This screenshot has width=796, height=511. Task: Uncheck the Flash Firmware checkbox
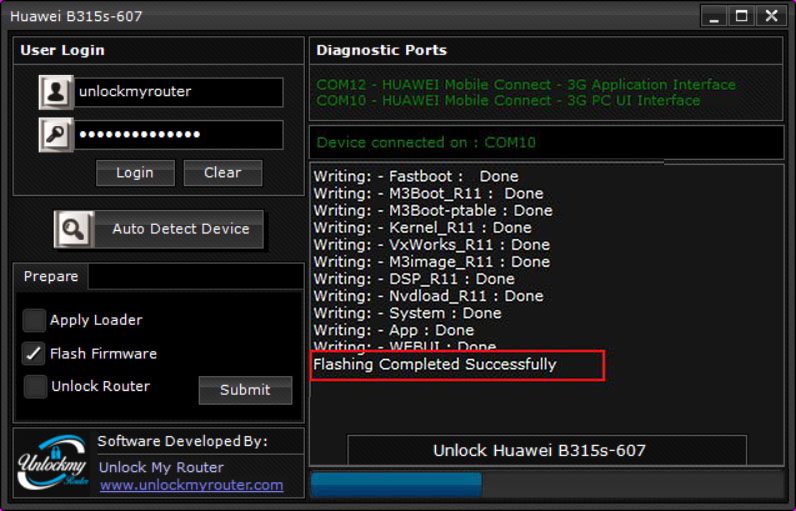[x=34, y=353]
